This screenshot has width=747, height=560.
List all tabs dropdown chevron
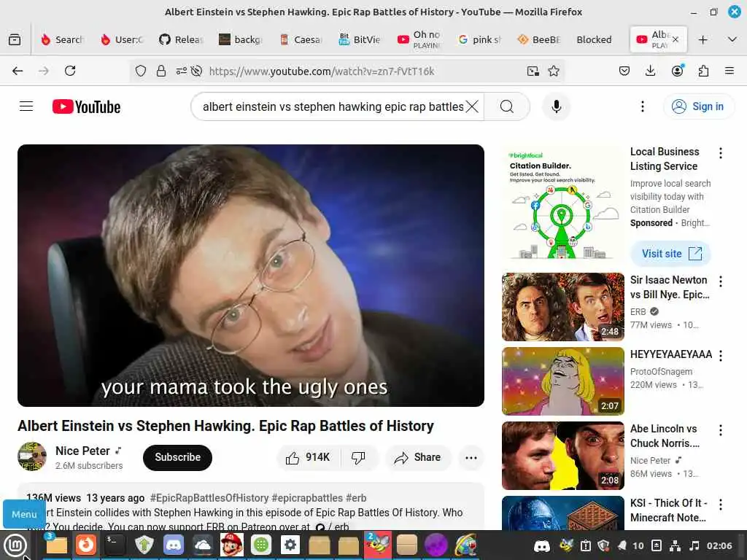732,39
